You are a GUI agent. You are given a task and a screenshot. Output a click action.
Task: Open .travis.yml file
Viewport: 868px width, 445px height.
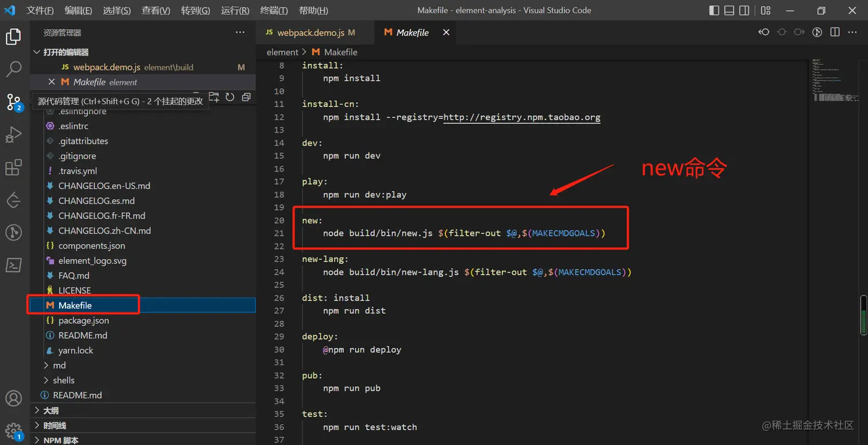[143, 171]
